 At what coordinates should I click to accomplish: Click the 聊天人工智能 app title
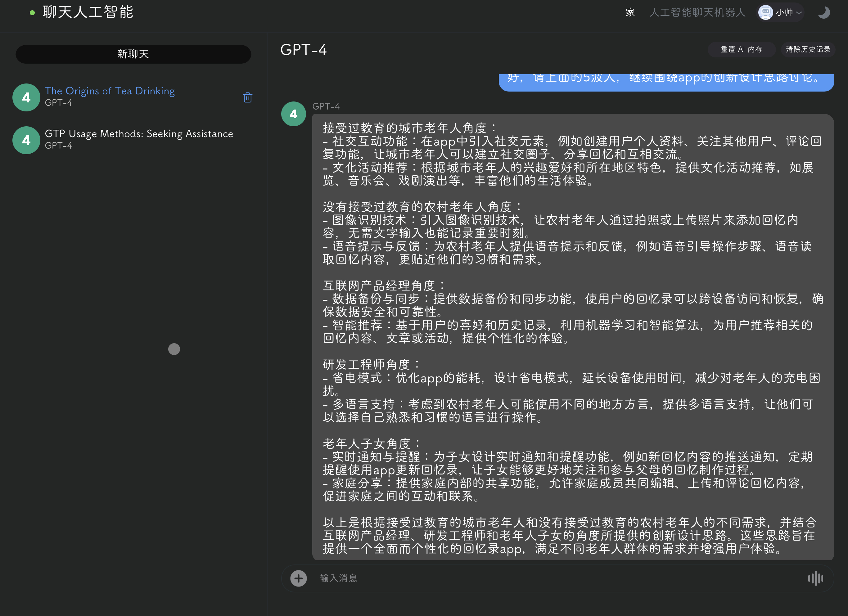(88, 12)
